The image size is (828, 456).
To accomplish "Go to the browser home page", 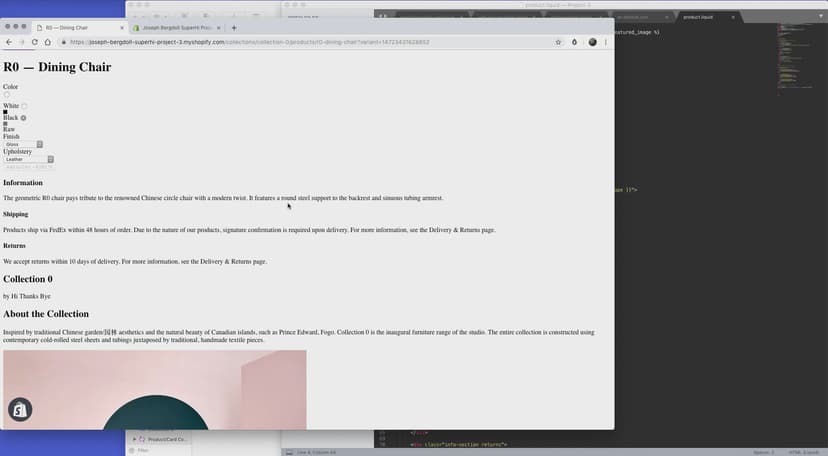I will click(47, 42).
